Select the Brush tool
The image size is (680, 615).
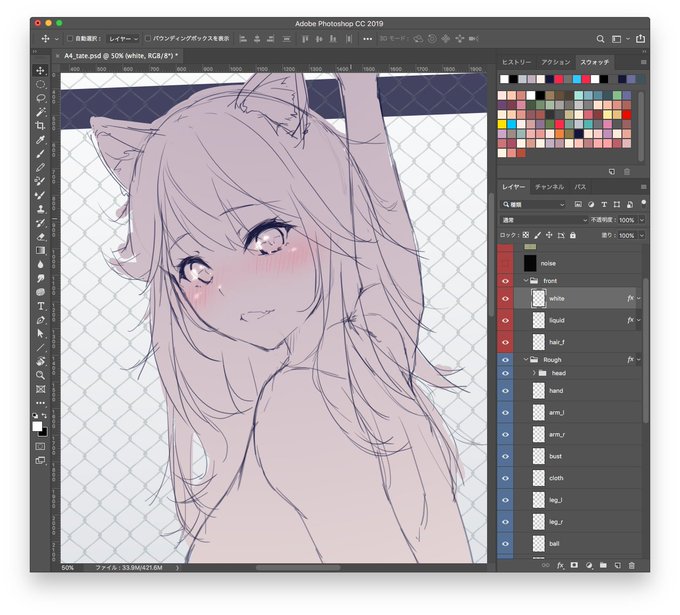(x=40, y=154)
